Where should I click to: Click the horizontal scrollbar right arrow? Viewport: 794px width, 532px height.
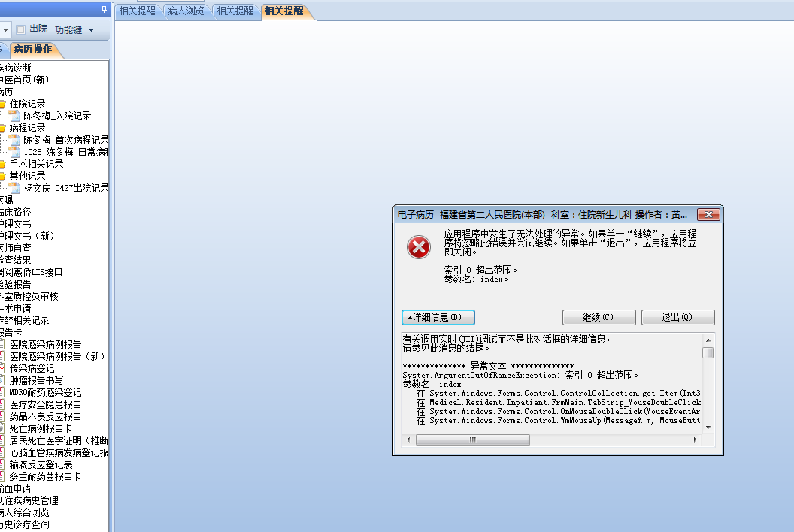(x=695, y=440)
